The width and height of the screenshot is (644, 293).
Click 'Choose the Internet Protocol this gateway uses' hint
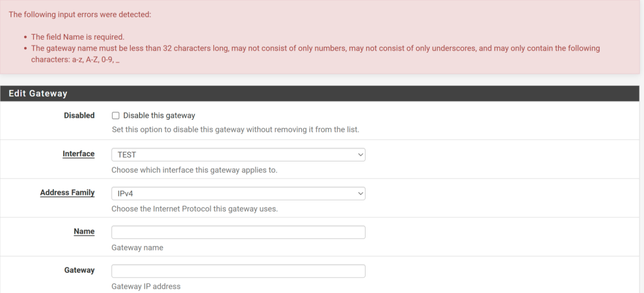[x=195, y=209]
